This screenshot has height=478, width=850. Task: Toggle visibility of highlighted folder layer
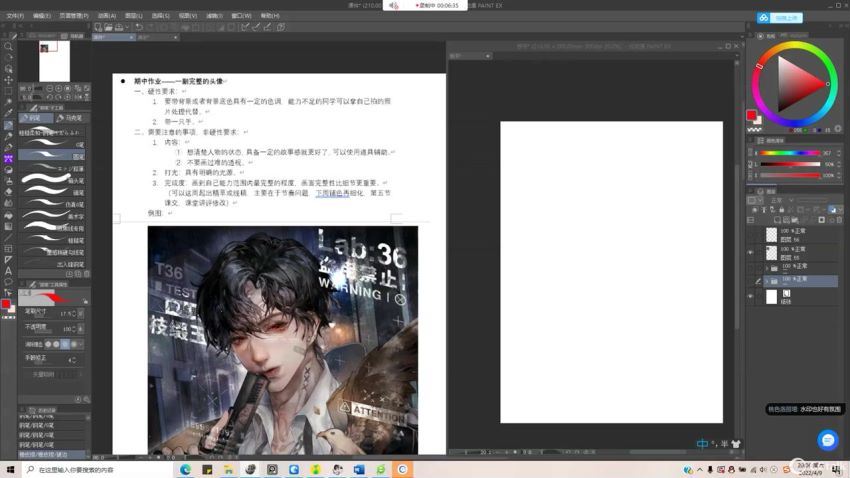pos(750,281)
